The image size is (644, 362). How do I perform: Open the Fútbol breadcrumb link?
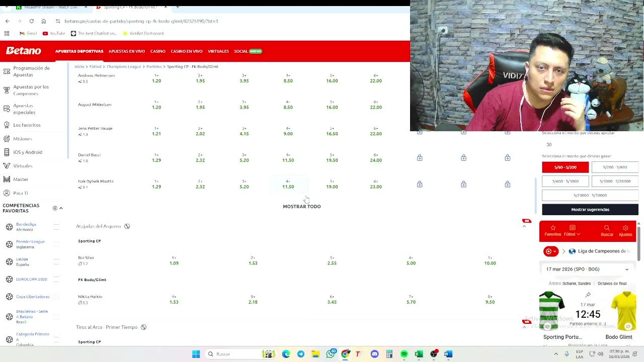pyautogui.click(x=95, y=67)
